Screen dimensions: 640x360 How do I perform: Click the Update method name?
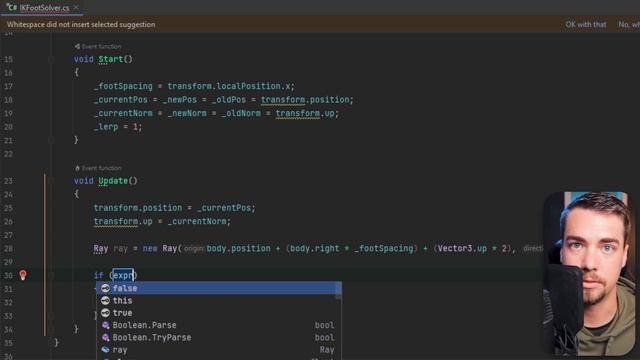click(113, 181)
